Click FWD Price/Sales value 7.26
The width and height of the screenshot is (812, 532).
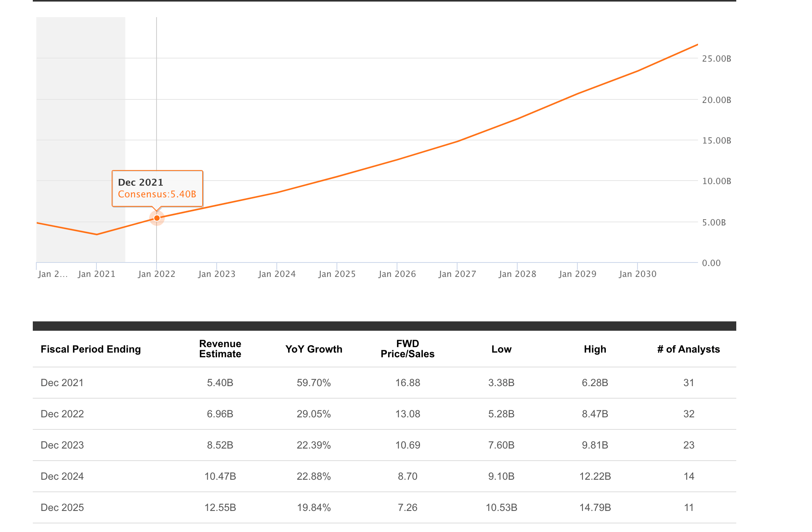(408, 507)
